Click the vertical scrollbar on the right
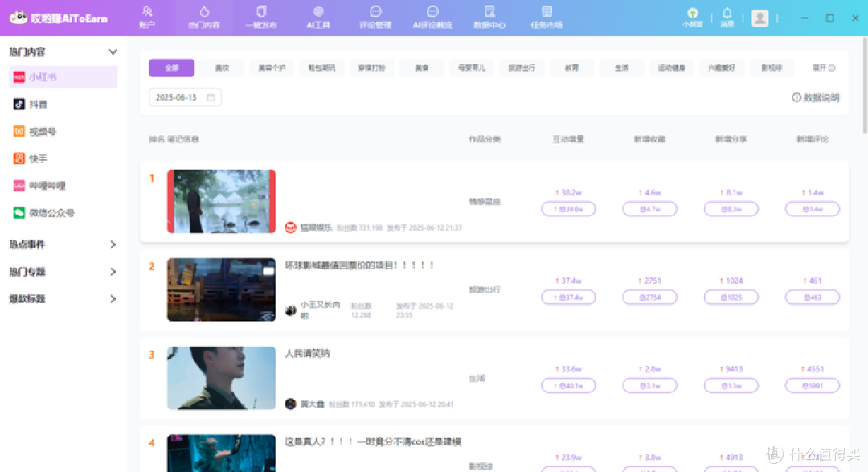 click(865, 86)
